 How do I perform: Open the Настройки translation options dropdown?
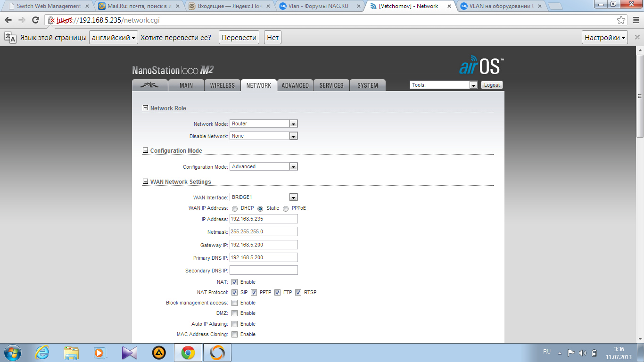[606, 38]
